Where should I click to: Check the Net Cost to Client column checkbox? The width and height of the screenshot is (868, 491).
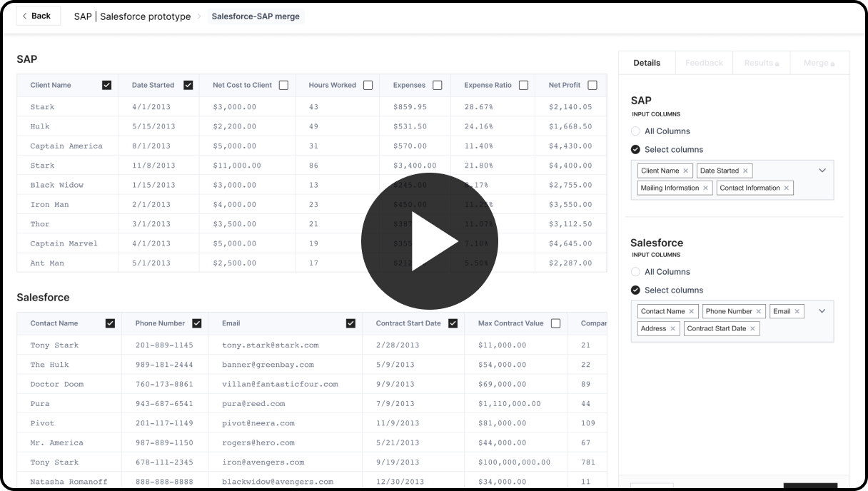(x=283, y=85)
